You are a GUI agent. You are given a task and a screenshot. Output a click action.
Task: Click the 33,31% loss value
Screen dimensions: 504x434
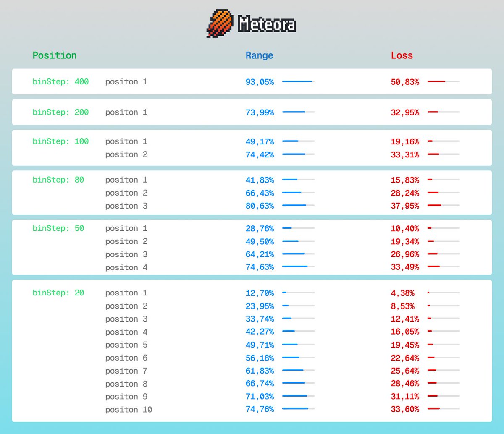click(405, 155)
